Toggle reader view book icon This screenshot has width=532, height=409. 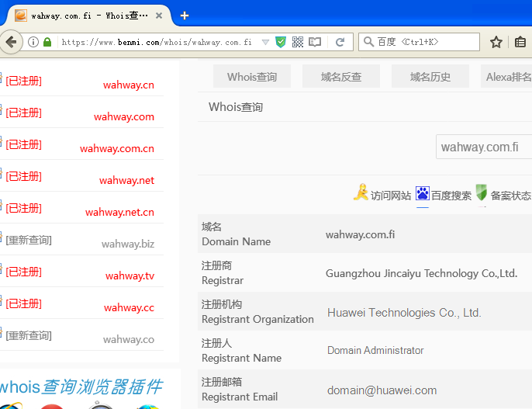[x=315, y=42]
